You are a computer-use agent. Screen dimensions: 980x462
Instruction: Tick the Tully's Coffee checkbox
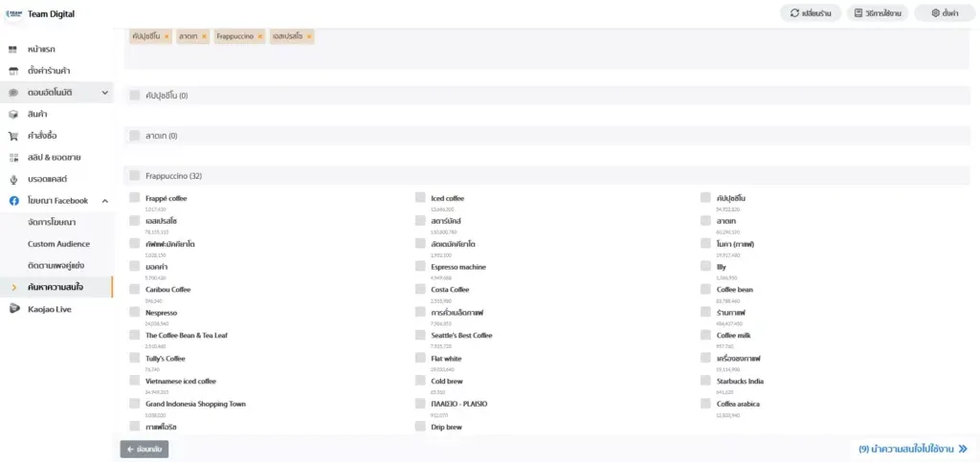pos(134,358)
